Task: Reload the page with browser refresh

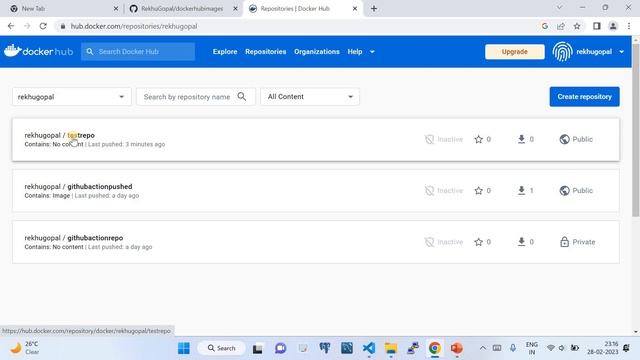Action: coord(43,26)
